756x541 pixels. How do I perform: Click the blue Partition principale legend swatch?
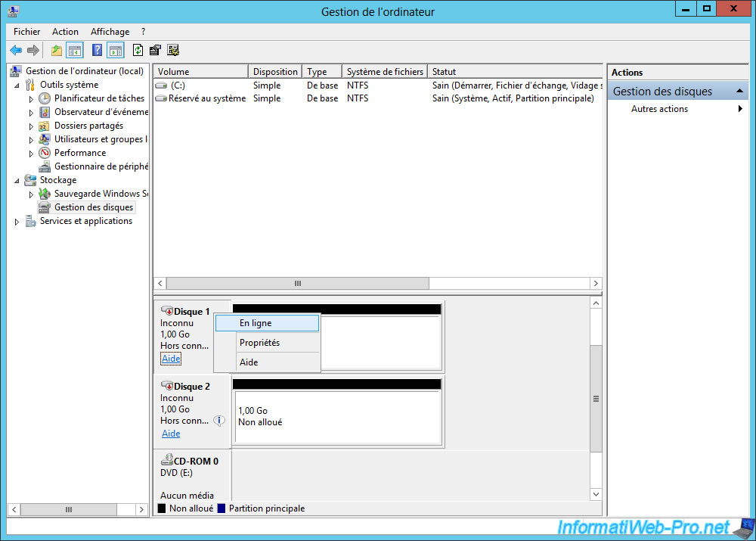[222, 508]
